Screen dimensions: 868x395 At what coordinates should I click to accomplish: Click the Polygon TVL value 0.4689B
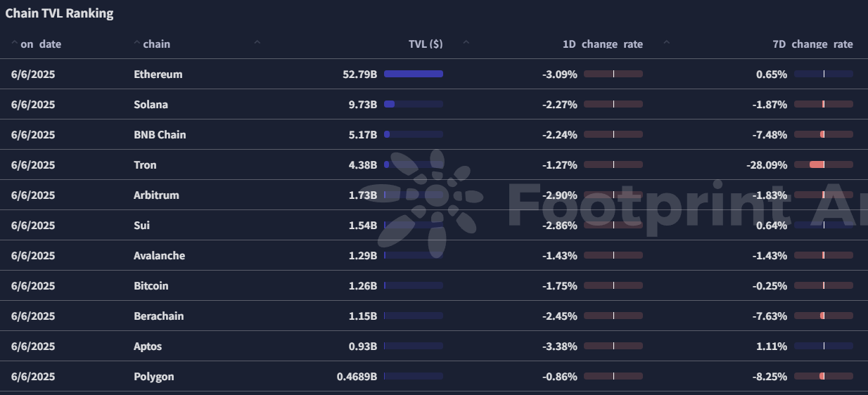coord(357,377)
